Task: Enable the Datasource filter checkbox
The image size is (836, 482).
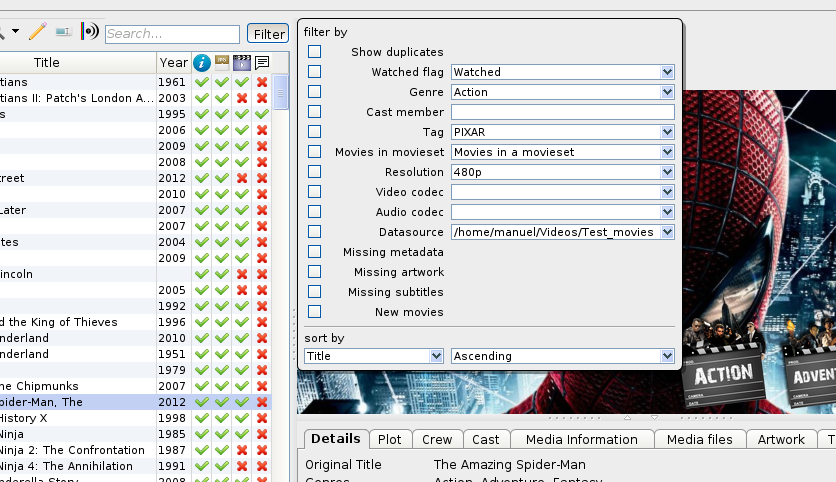Action: click(315, 231)
